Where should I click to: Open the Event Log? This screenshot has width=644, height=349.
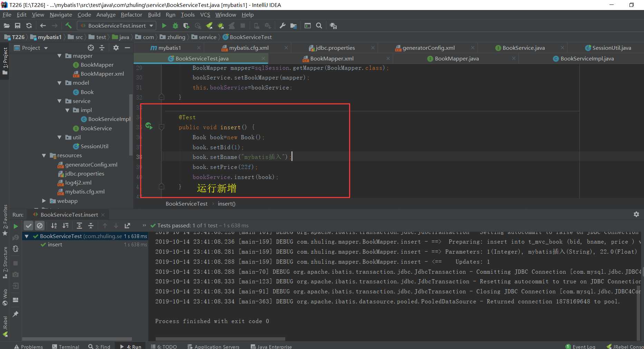click(x=580, y=346)
